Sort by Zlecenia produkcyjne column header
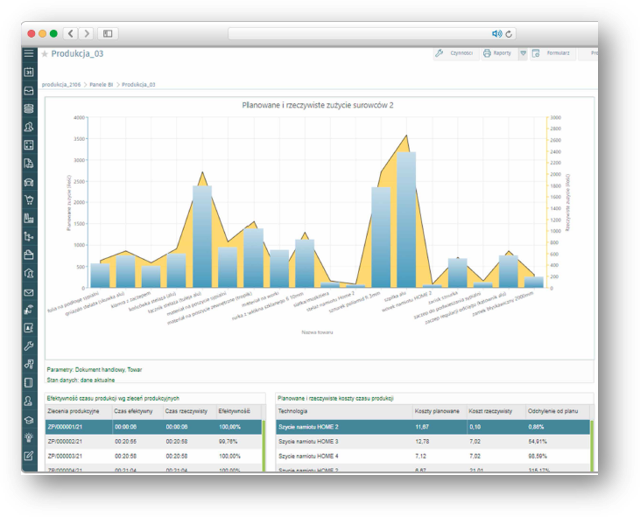 point(78,411)
